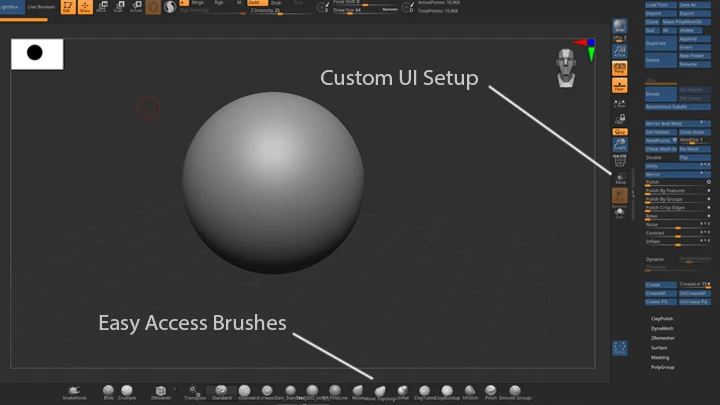Toggle Mrgb material color mode
The width and height of the screenshot is (720, 405).
click(x=198, y=3)
